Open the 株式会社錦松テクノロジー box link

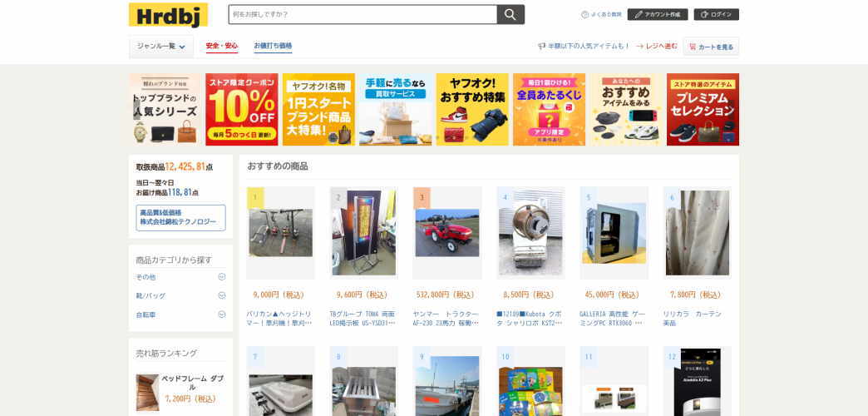tap(181, 218)
